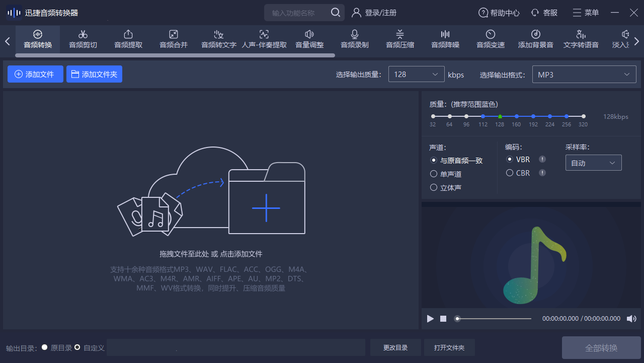Viewport: 644px width, 363px height.
Task: Click 更改目录 to change output directory
Action: pos(395,347)
